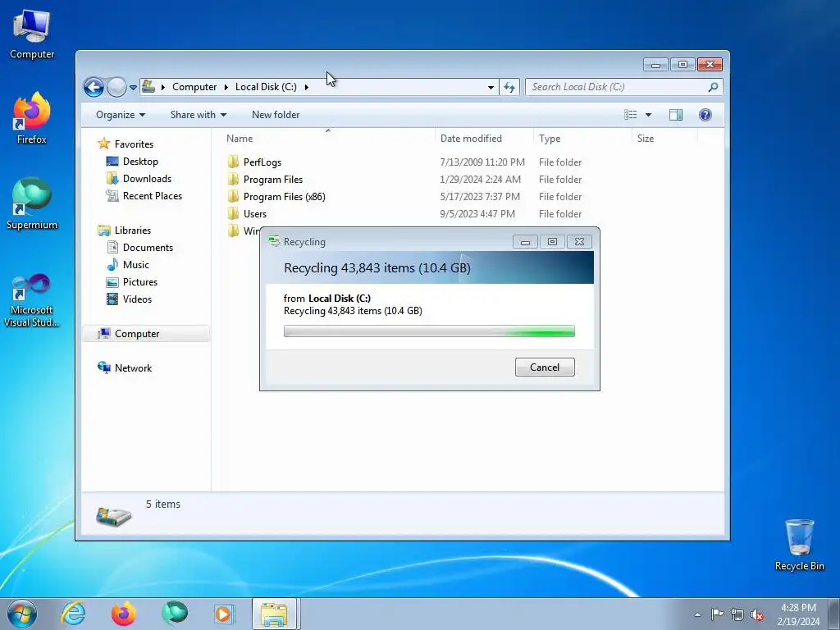
Task: Click the Program Files folder name
Action: pos(272,180)
